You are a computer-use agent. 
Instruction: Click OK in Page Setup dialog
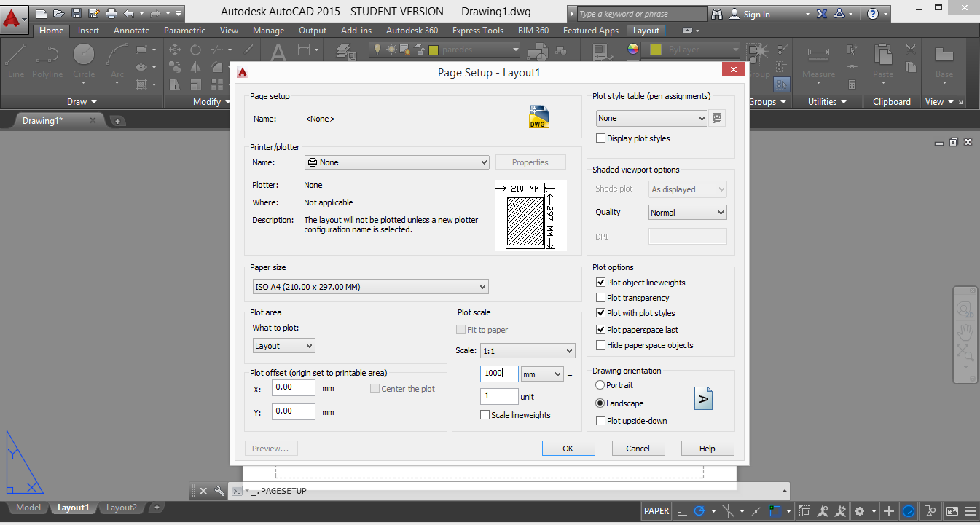pyautogui.click(x=568, y=449)
